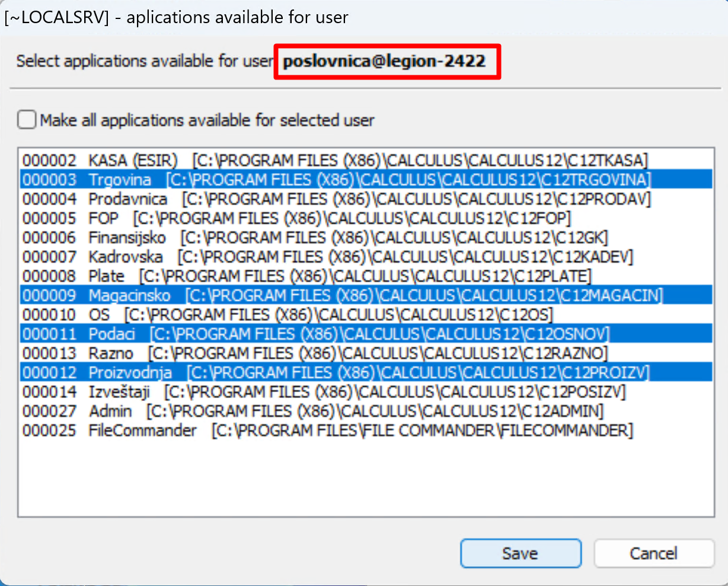Select the OS application entry
The height and width of the screenshot is (586, 728).
coord(99,314)
